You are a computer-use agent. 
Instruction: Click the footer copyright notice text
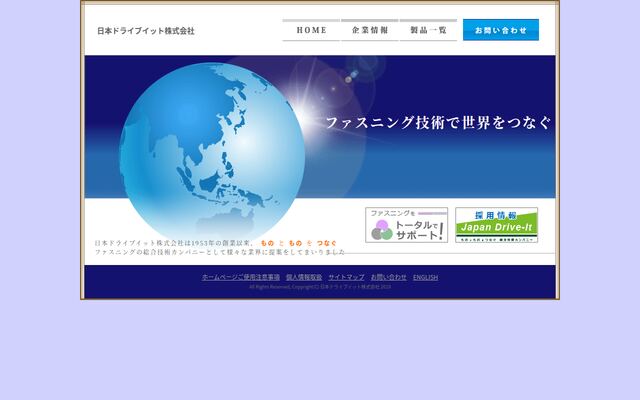pyautogui.click(x=320, y=287)
